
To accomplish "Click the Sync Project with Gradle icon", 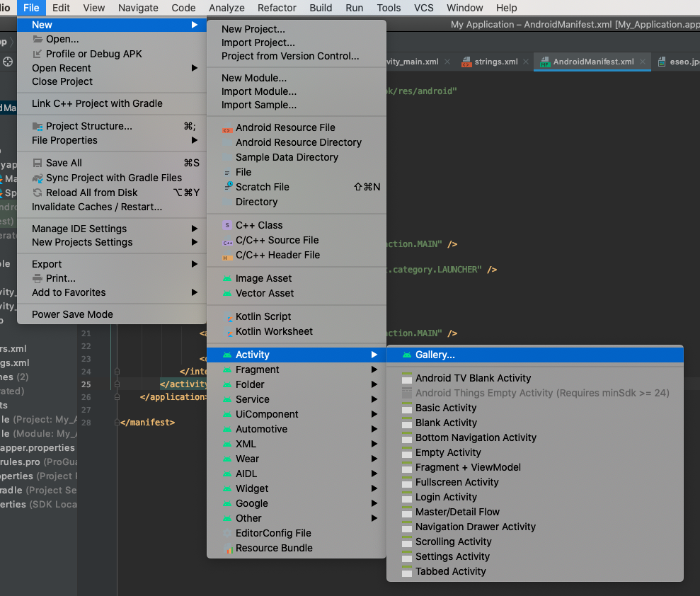I will click(x=38, y=178).
